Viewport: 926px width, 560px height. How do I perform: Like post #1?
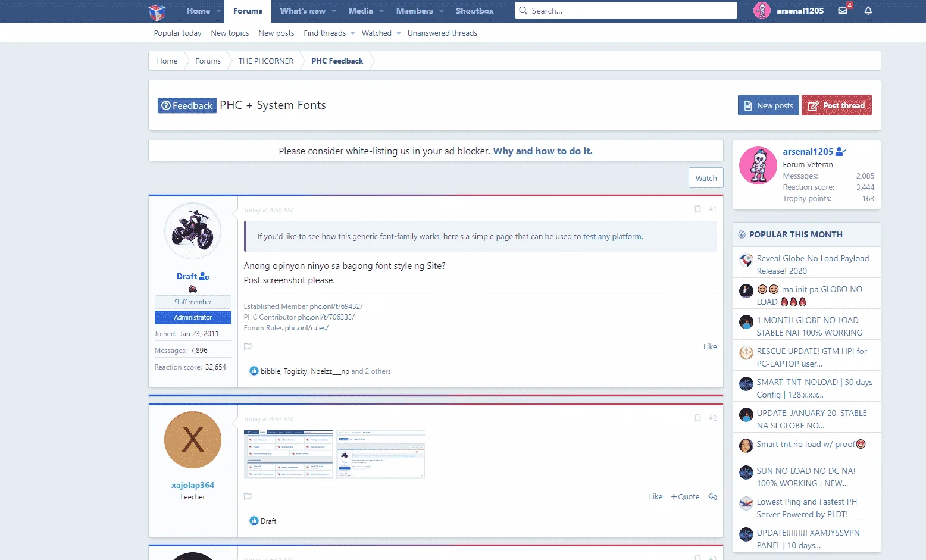[710, 347]
